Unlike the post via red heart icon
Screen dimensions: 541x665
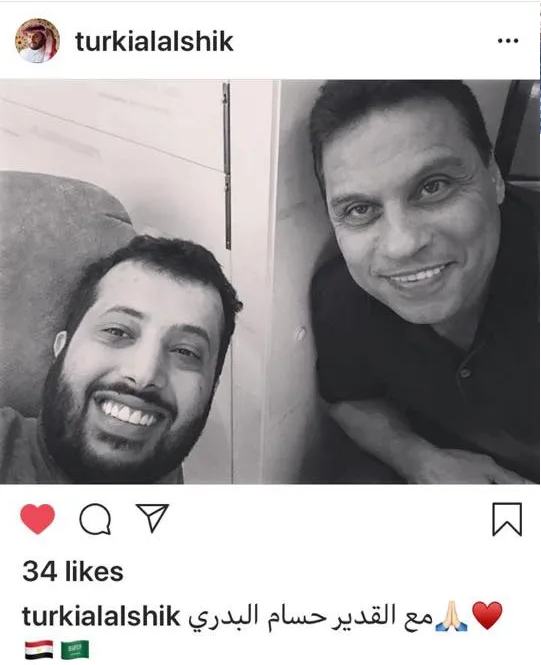click(x=38, y=519)
